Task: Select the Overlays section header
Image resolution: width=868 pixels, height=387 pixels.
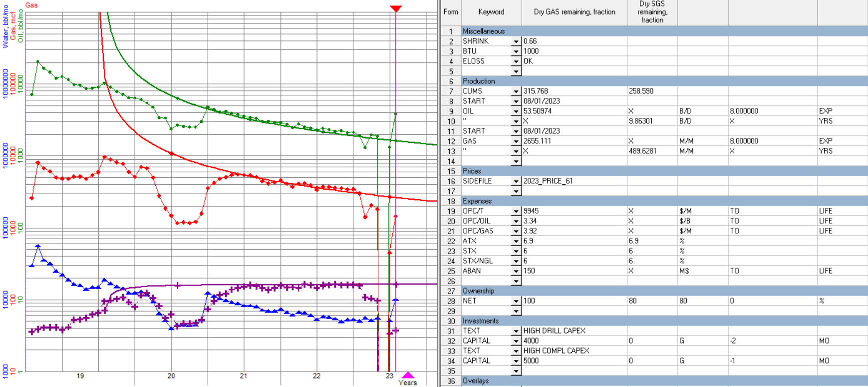Action: pos(664,381)
